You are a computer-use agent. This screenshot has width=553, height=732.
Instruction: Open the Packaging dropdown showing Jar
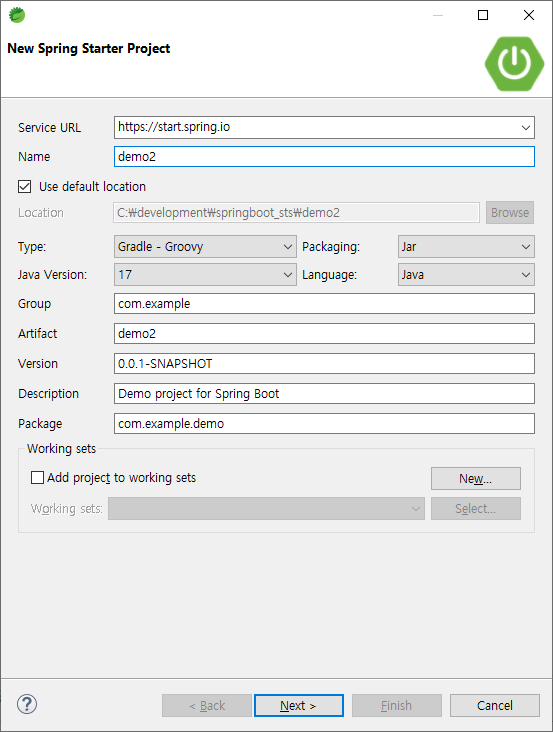[466, 246]
